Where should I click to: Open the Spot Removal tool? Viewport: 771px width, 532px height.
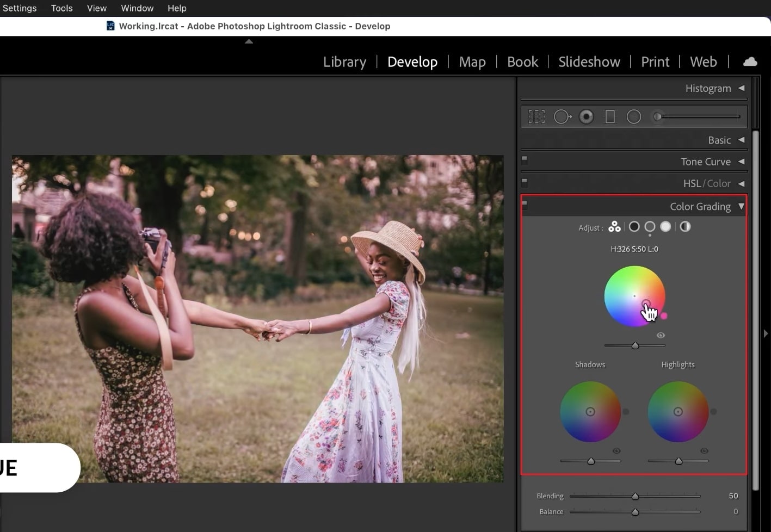tap(562, 116)
